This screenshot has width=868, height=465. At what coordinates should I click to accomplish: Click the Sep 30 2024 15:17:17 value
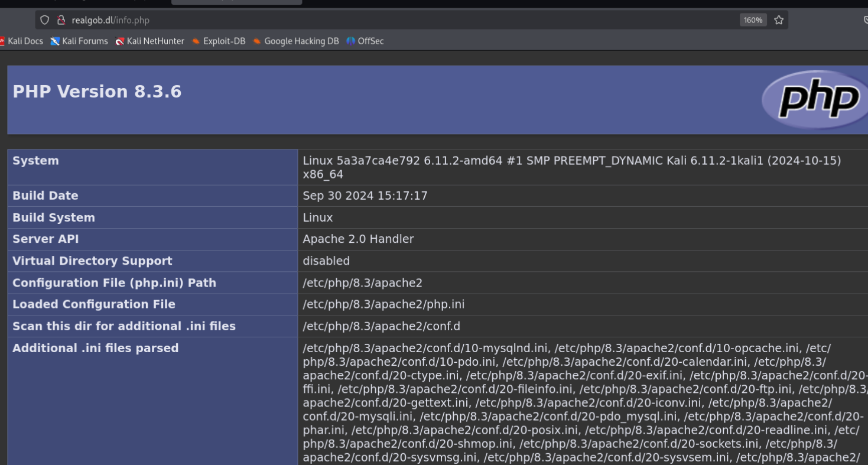tap(365, 196)
